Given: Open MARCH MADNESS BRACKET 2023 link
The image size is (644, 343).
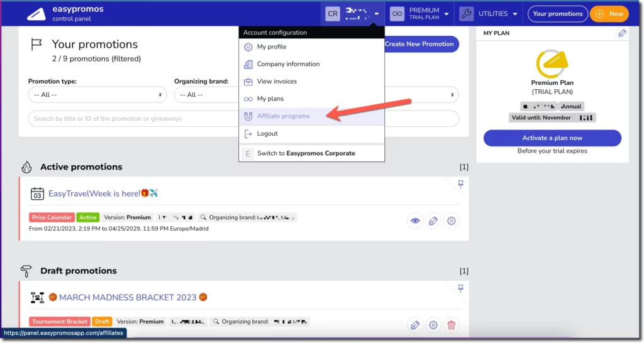Looking at the screenshot, I should (128, 298).
